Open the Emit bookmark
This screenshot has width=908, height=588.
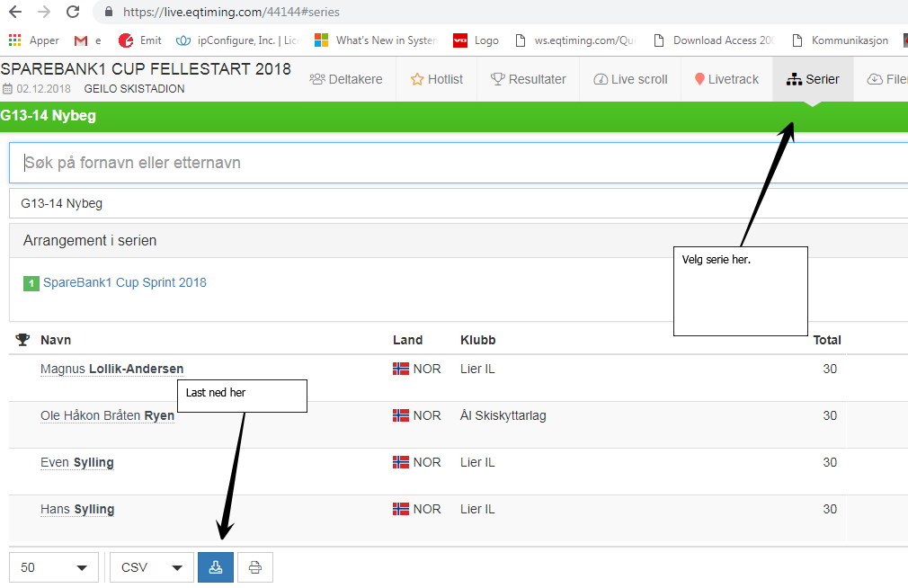point(139,40)
